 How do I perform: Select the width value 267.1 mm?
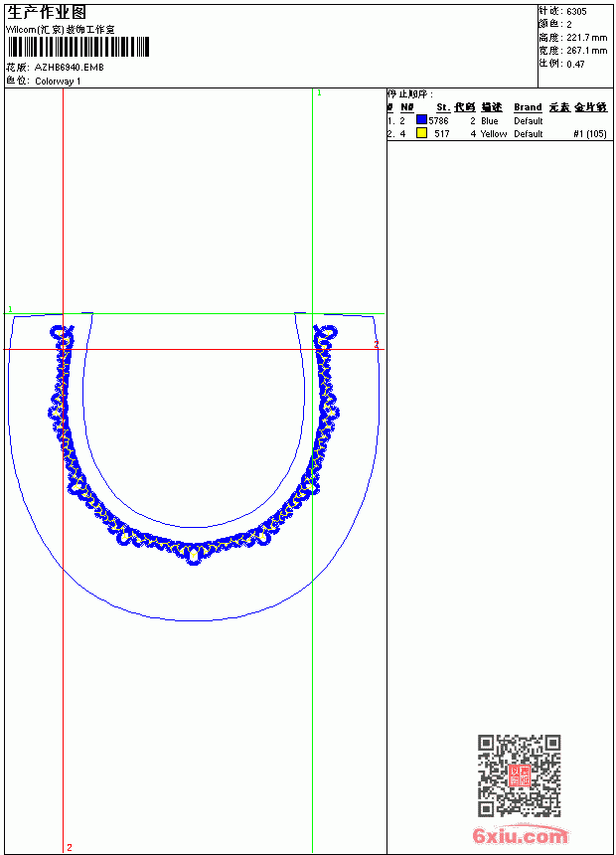(x=586, y=51)
